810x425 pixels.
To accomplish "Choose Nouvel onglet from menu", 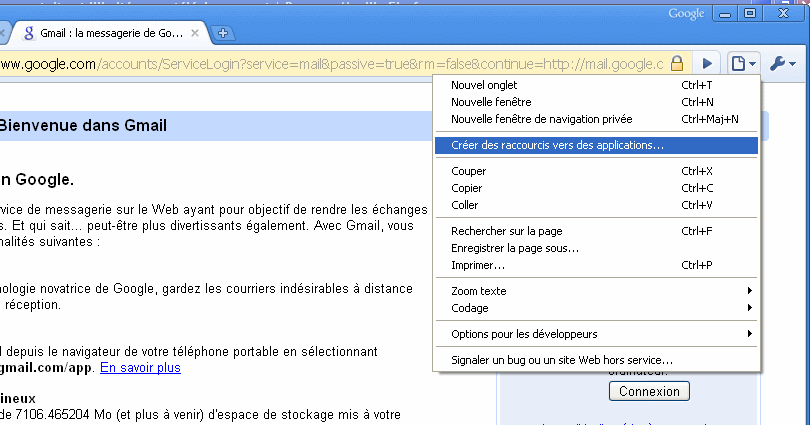I will 597,85.
